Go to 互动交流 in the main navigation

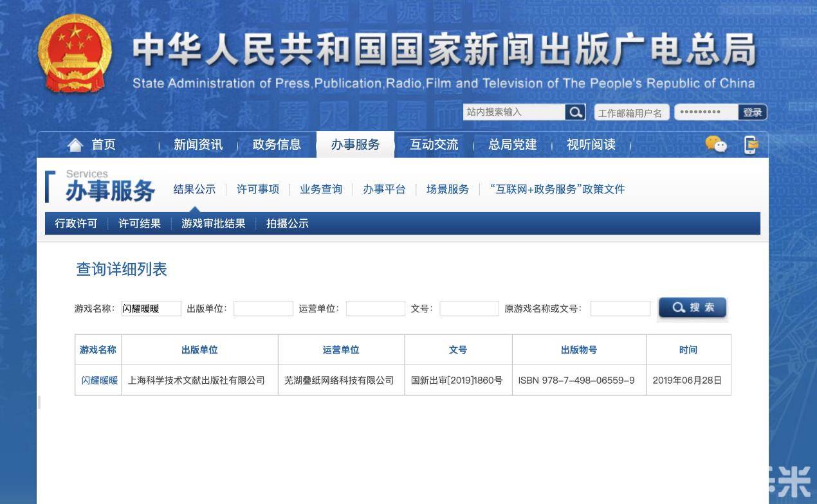point(434,145)
